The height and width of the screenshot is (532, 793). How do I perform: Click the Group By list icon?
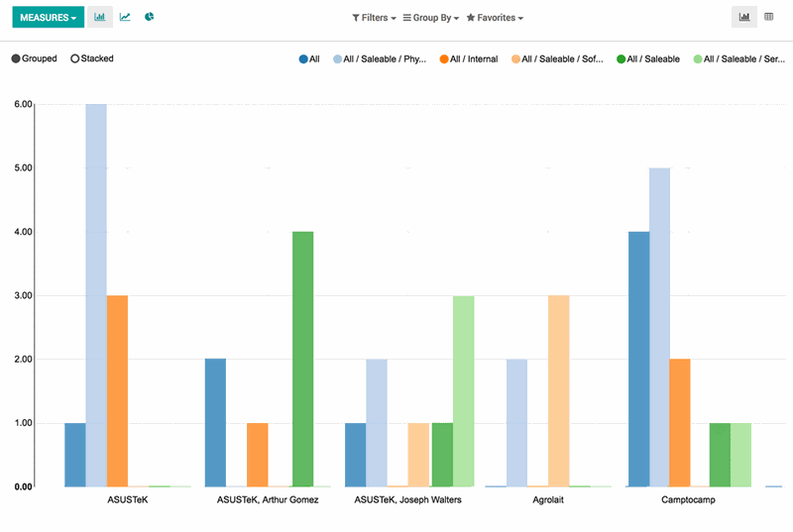(x=406, y=18)
